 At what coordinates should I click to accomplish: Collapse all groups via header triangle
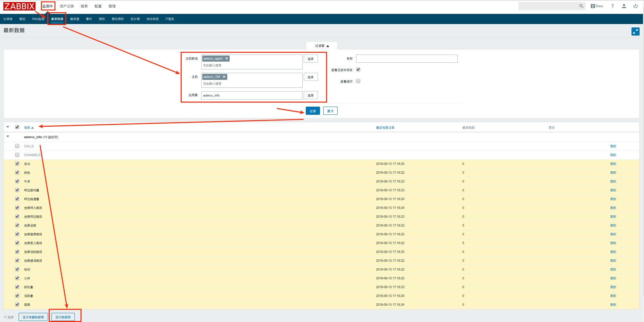point(8,127)
